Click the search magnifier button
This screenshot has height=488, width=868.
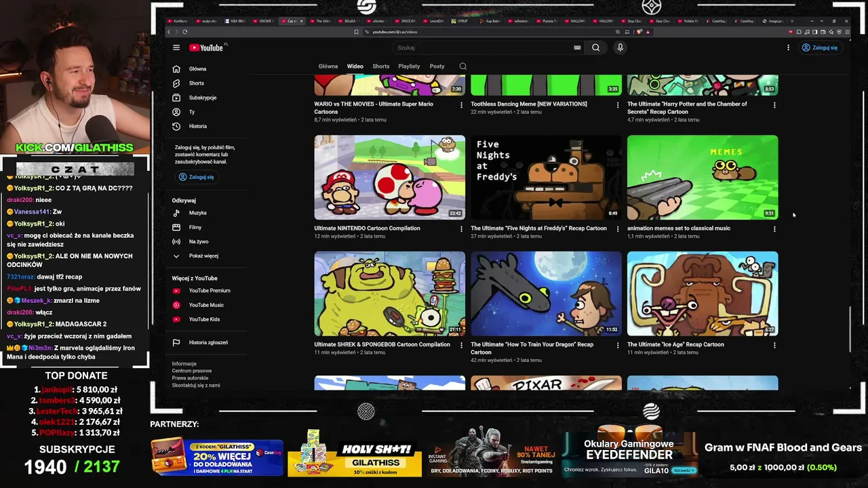pyautogui.click(x=595, y=47)
